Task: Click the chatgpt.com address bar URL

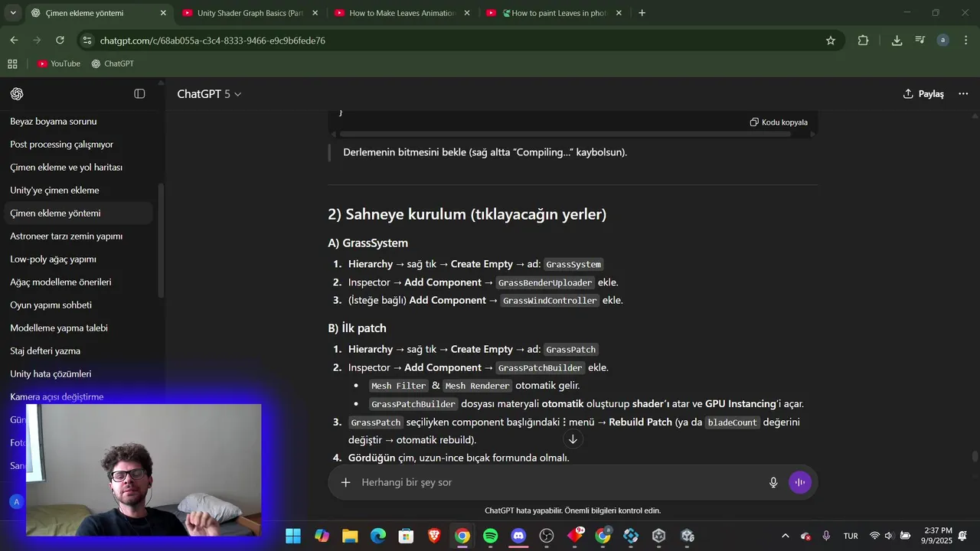Action: pos(212,41)
